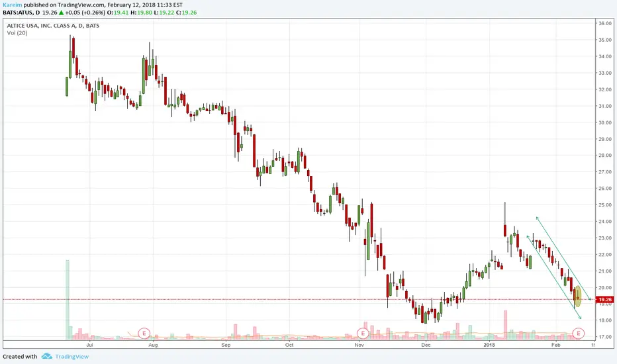Open the earnings marker E near Aug
The height and width of the screenshot is (364, 617).
pyautogui.click(x=144, y=334)
